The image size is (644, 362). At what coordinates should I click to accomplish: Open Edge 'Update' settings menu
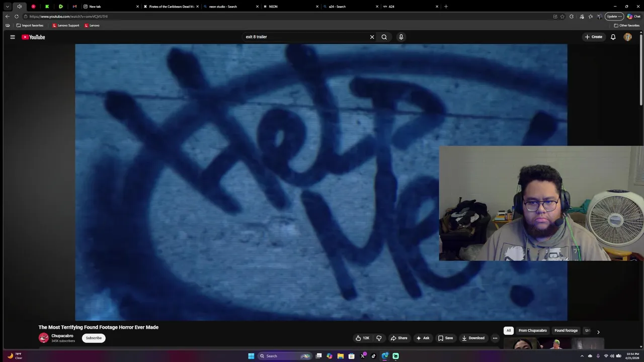[614, 16]
